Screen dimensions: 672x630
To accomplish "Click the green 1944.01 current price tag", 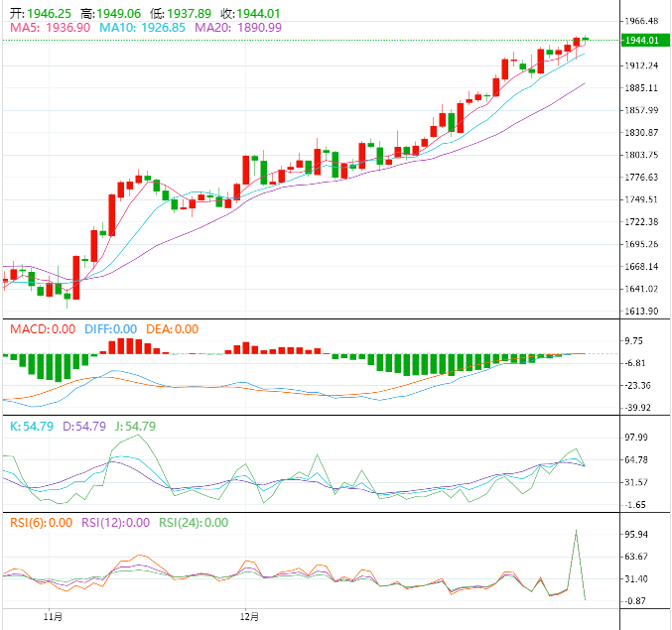I will coord(644,41).
